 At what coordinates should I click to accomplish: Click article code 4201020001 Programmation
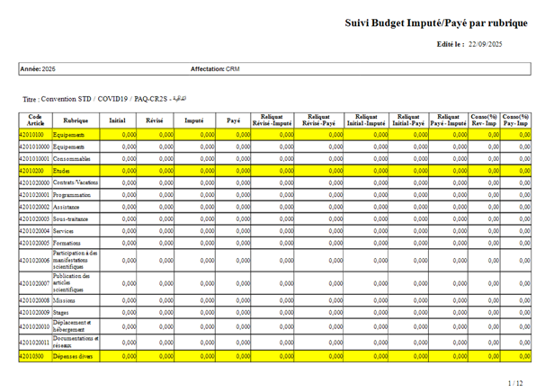click(x=35, y=195)
